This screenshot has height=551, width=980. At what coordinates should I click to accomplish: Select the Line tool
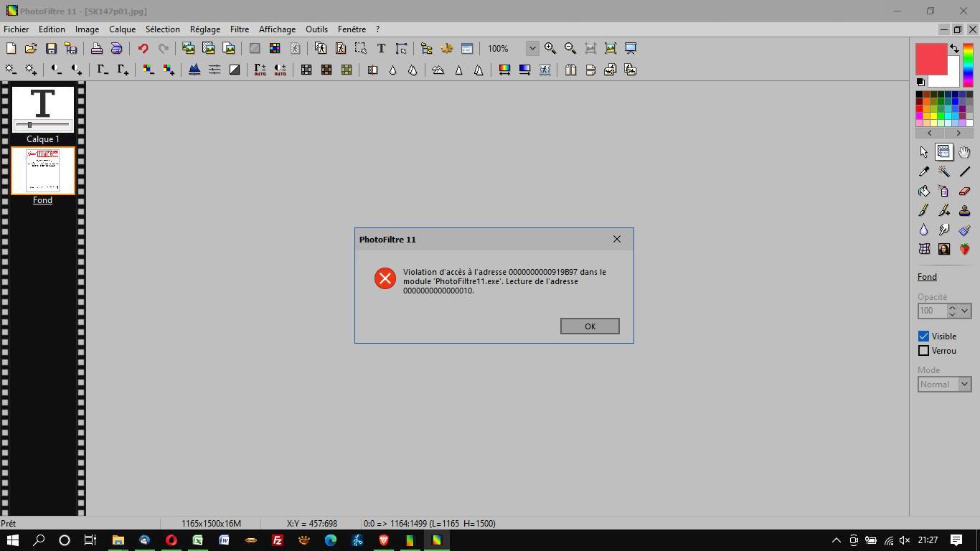(964, 171)
